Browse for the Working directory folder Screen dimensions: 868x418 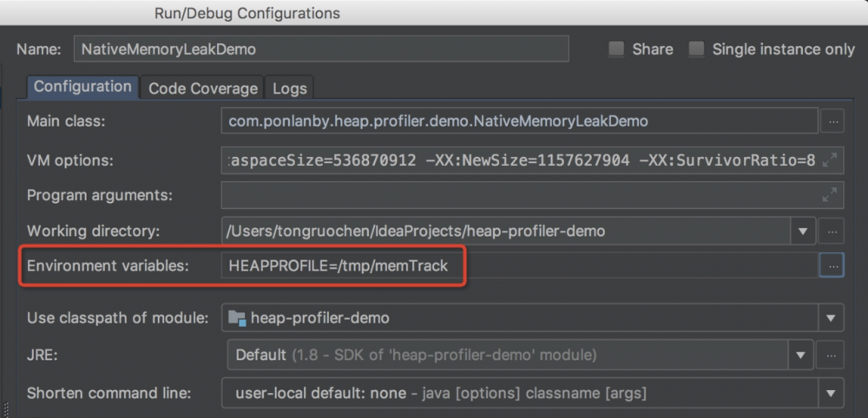(x=832, y=232)
